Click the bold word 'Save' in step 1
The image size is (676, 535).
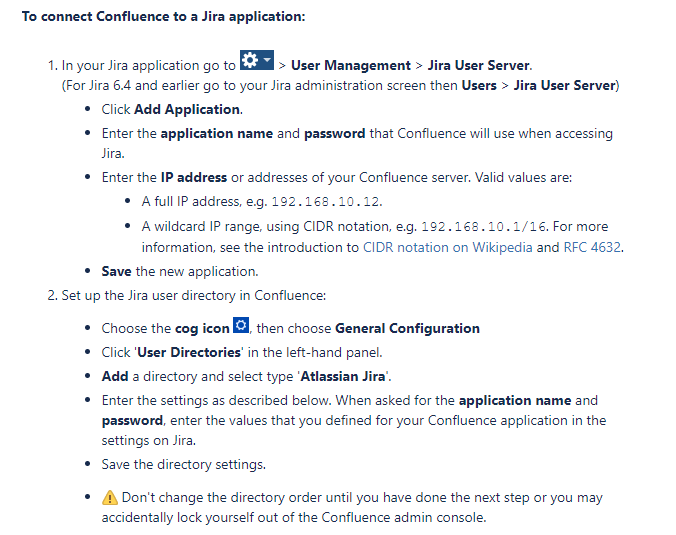click(x=116, y=271)
